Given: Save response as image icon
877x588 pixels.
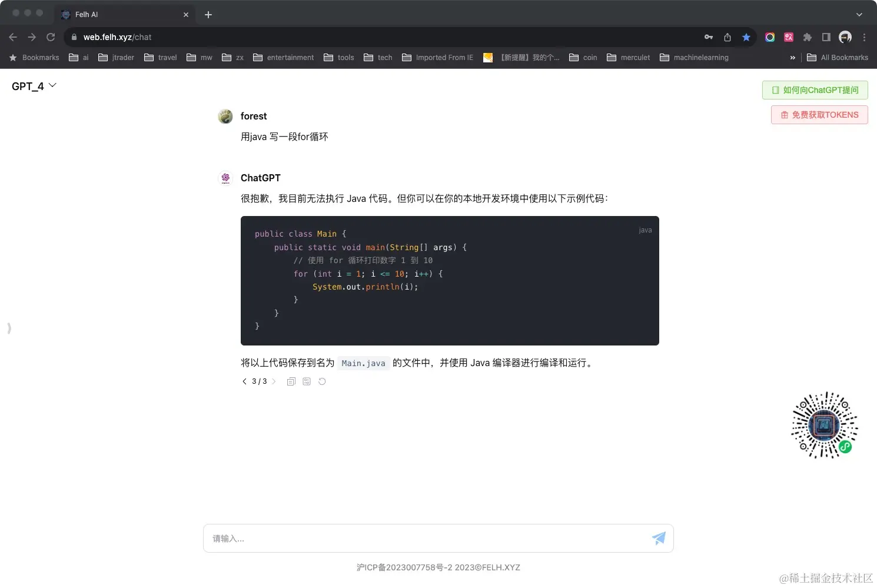Looking at the screenshot, I should (x=307, y=381).
